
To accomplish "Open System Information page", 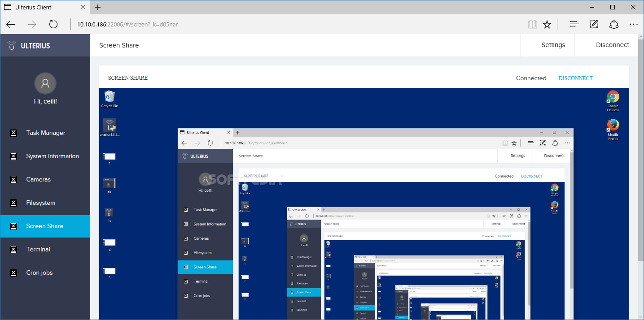I will point(45,156).
